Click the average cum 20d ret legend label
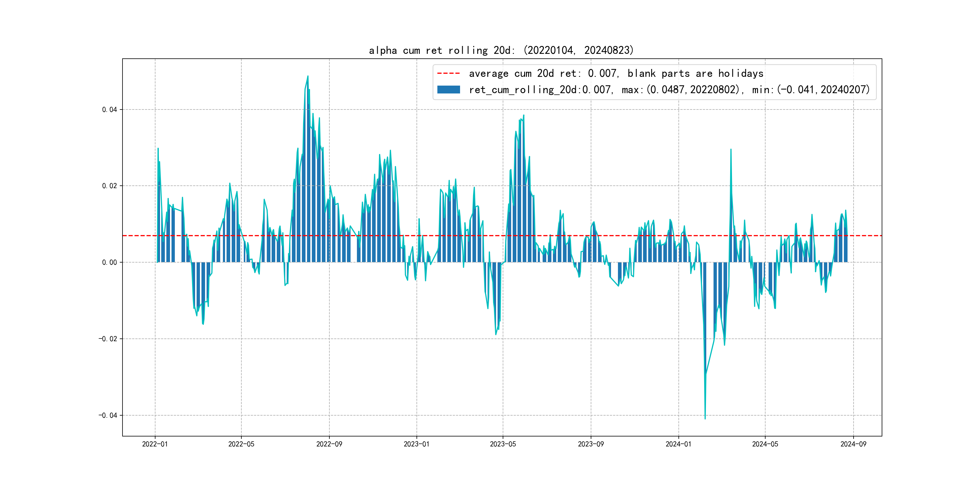 616,73
